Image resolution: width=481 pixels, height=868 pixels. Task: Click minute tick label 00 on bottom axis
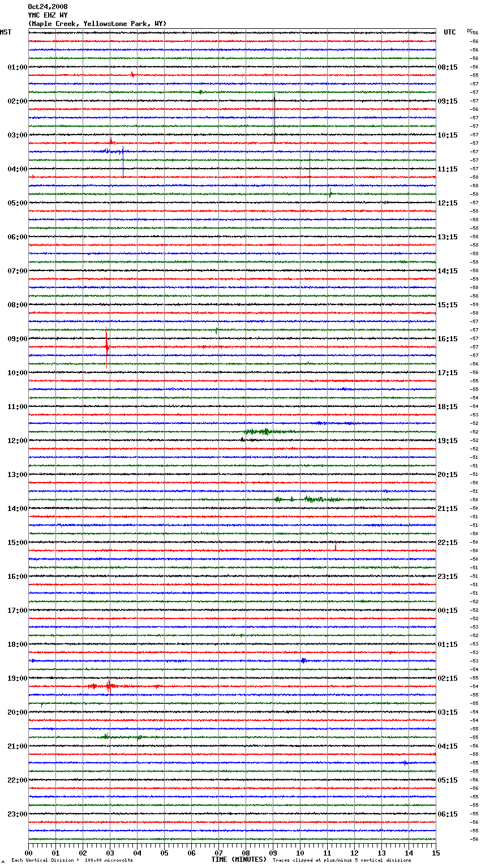pos(29,853)
